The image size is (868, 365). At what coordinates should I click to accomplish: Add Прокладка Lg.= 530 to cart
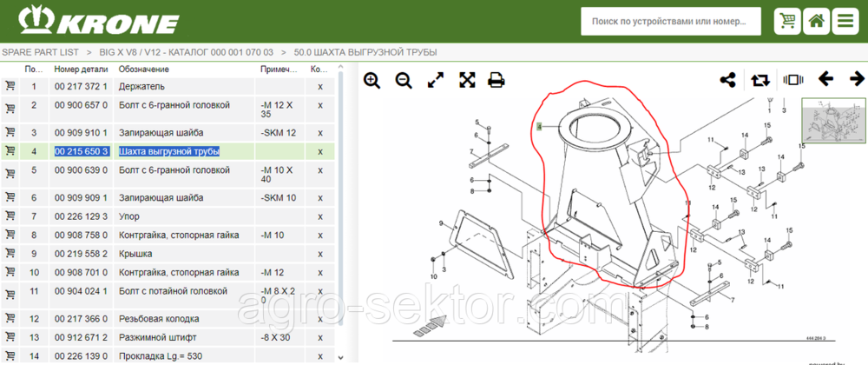[x=10, y=355]
